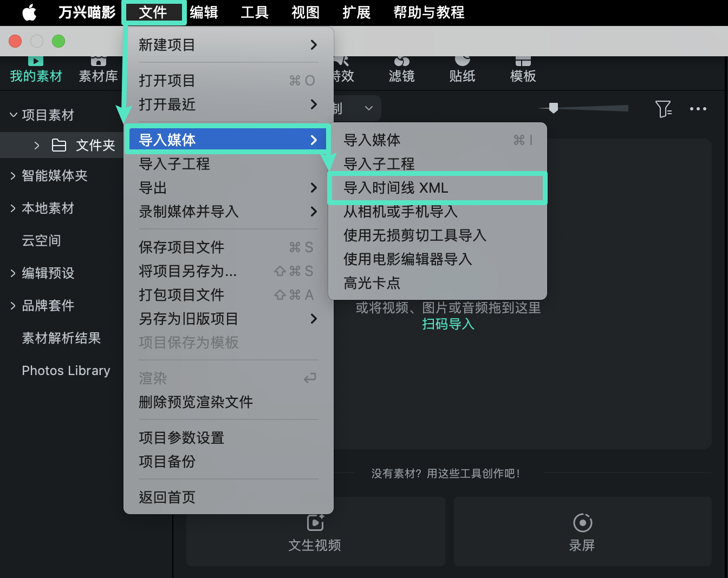Screen dimensions: 728x578
Task: Select 高光卡点 submenu item
Action: [438, 283]
